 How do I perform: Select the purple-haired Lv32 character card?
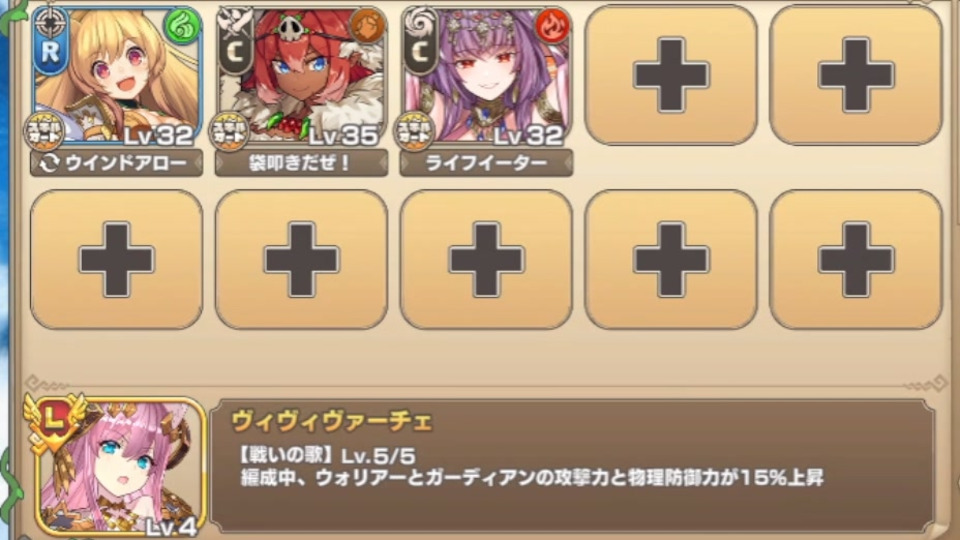click(486, 76)
